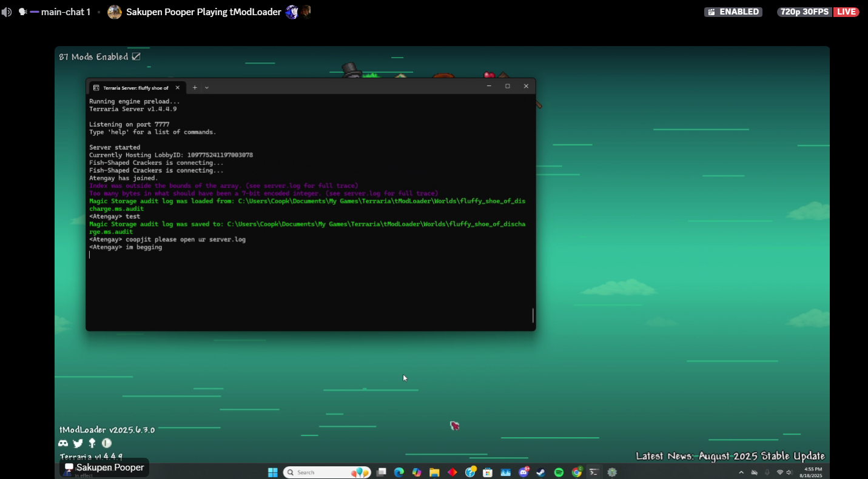The image size is (868, 479).
Task: Open the Wi-Fi network tray icon
Action: (780, 472)
